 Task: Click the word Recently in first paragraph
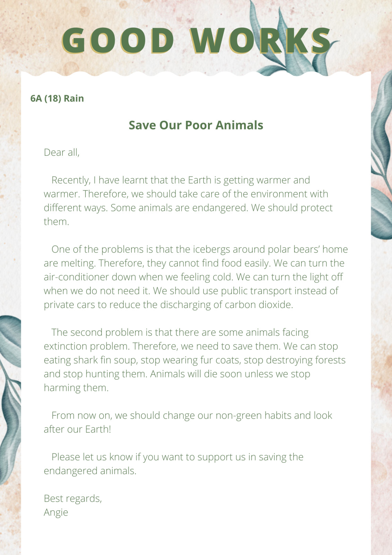[71, 180]
